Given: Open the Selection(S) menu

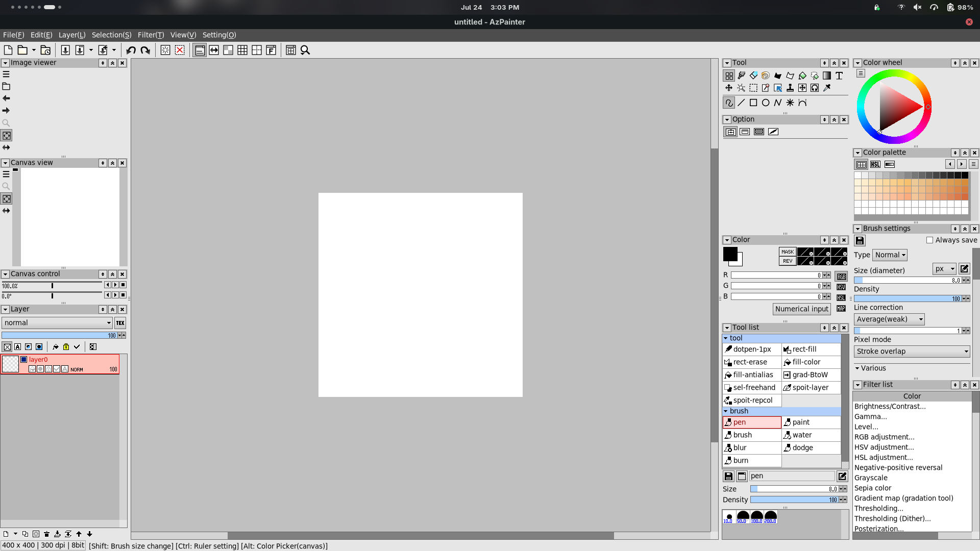Looking at the screenshot, I should tap(112, 35).
